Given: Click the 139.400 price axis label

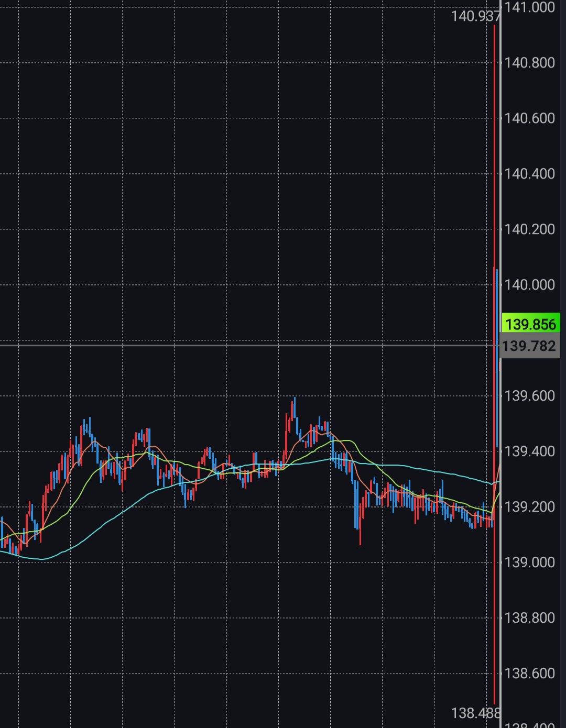Looking at the screenshot, I should 529,451.
